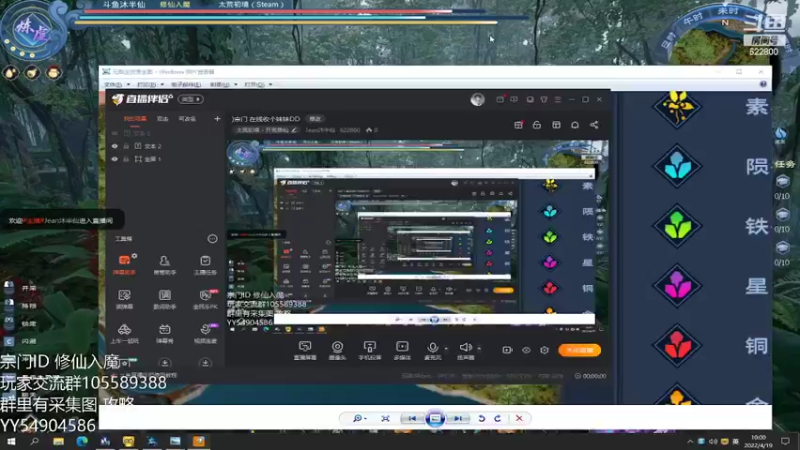Switch to the third scene tab

click(x=187, y=119)
